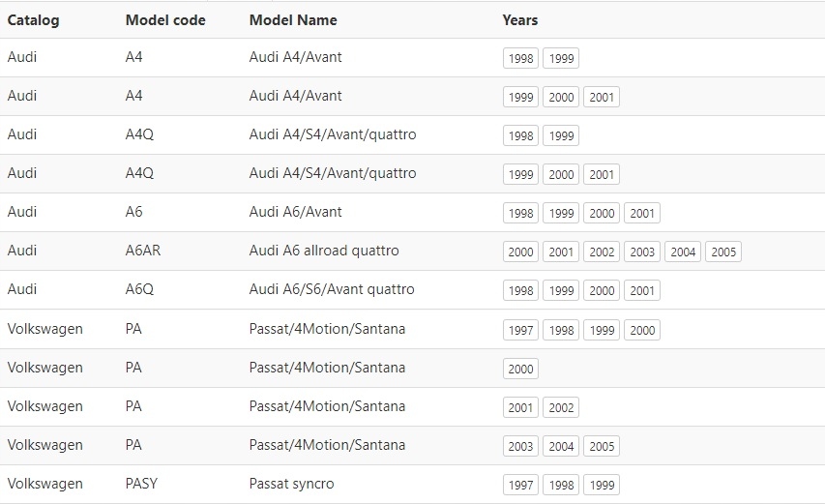
Task: Click the A6Q model code cell
Action: pyautogui.click(x=139, y=289)
